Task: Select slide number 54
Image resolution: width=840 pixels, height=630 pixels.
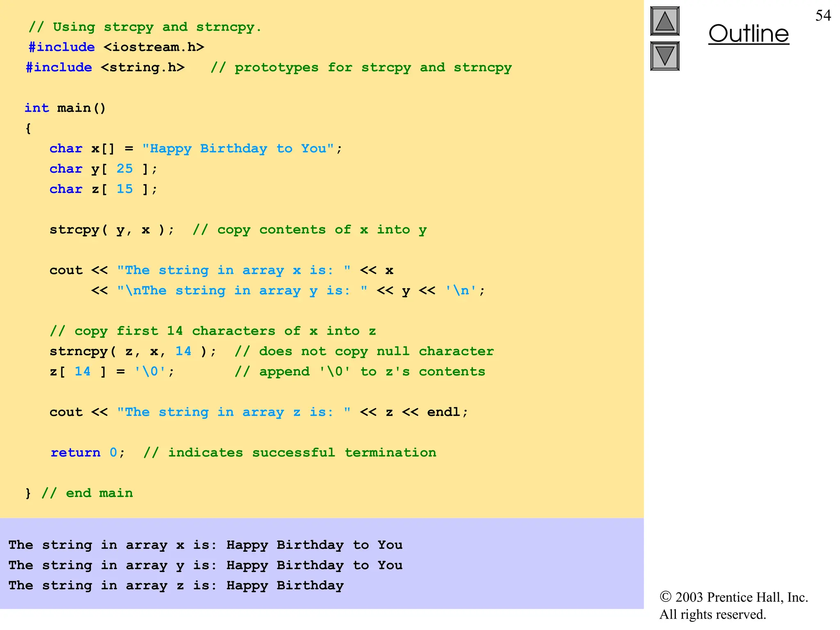Action: tap(823, 16)
